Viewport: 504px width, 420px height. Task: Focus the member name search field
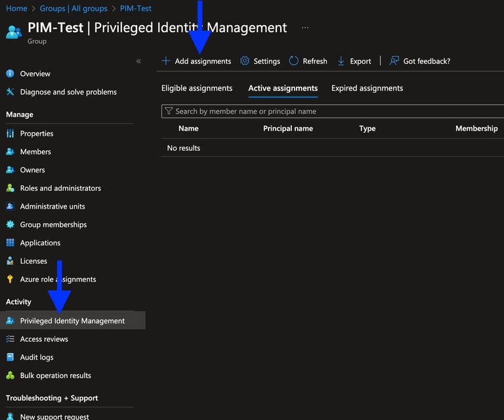click(x=333, y=111)
